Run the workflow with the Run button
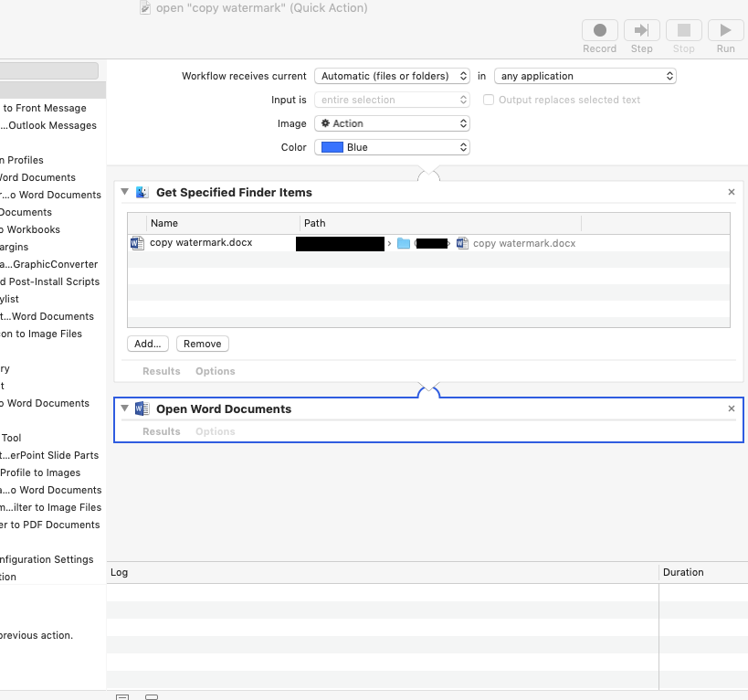The width and height of the screenshot is (748, 700). coord(725,31)
